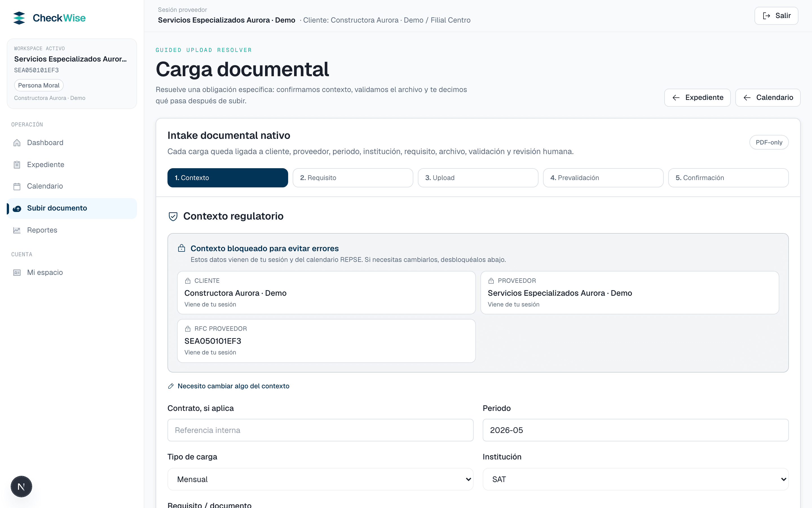Click the shield icon beside Contexto regulatorio
Image resolution: width=812 pixels, height=508 pixels.
pos(173,216)
